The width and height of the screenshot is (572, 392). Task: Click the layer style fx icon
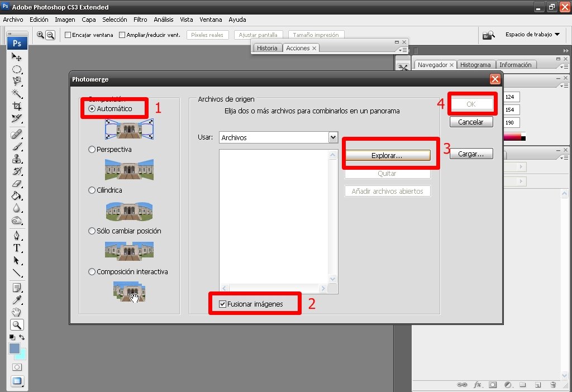[x=478, y=385]
